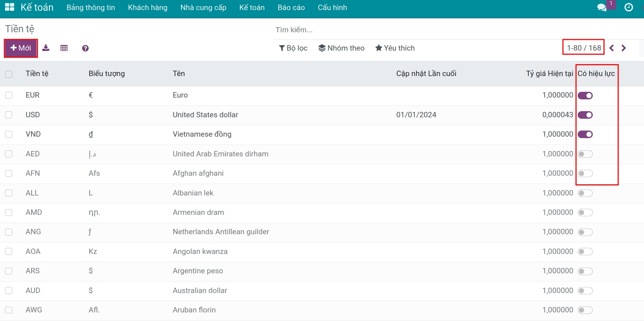
Task: Enable the active toggle for Australian dollar
Action: click(585, 291)
